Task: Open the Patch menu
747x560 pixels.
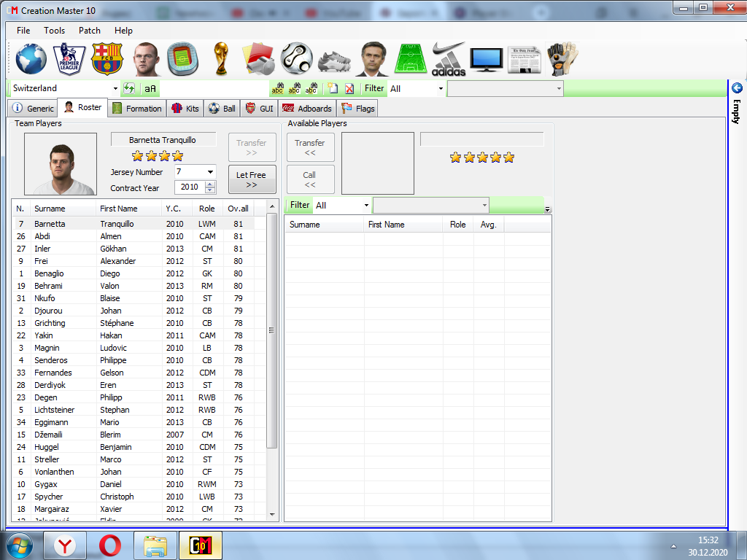Action: click(x=89, y=31)
